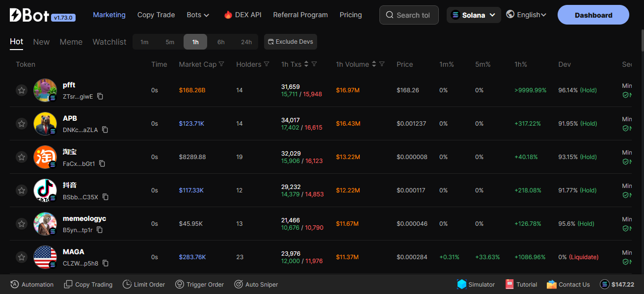Change language from English dropdown
Viewport: 644px width, 294px height.
[526, 15]
